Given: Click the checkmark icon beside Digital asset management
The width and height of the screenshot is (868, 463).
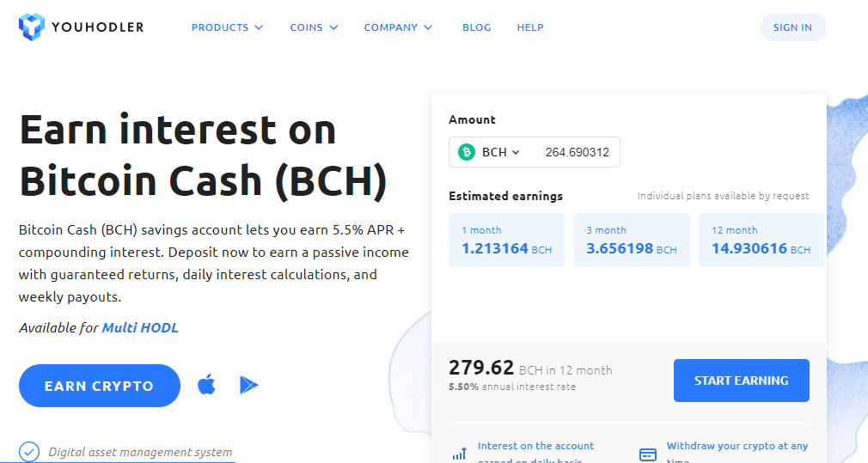Looking at the screenshot, I should pyautogui.click(x=28, y=452).
